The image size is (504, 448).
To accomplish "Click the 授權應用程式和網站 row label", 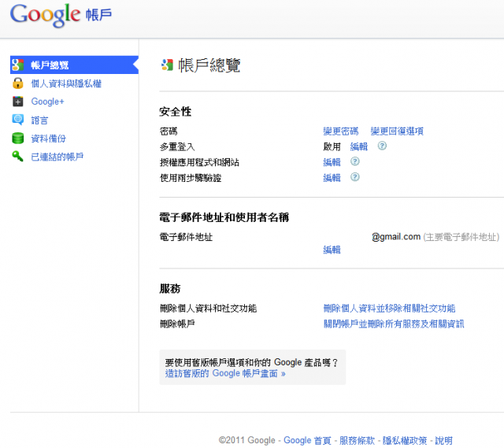I will [x=199, y=162].
